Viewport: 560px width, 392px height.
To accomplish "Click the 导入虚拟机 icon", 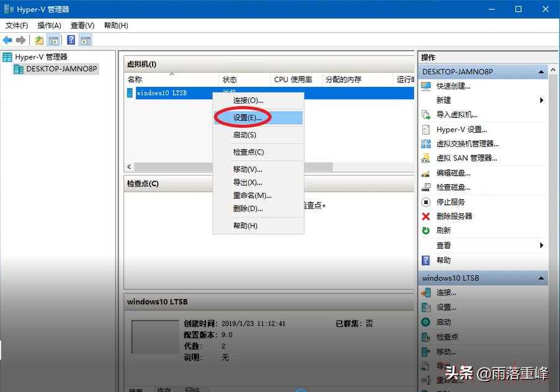I will click(x=425, y=115).
